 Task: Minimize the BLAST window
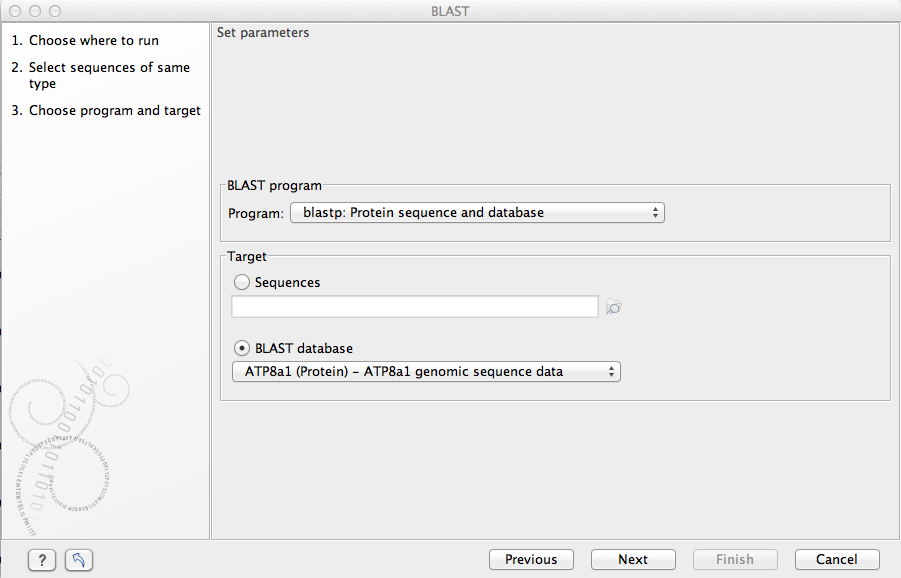35,11
